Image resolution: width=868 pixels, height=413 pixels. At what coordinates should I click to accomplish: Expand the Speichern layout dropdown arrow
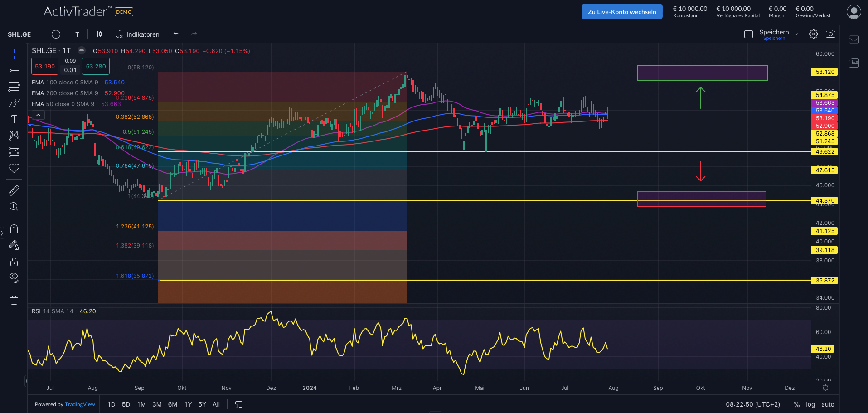click(796, 34)
